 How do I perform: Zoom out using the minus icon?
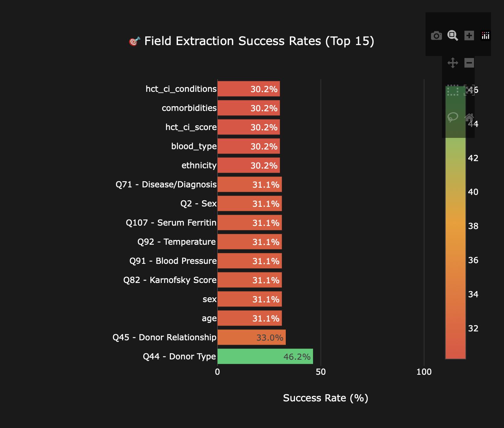click(470, 63)
